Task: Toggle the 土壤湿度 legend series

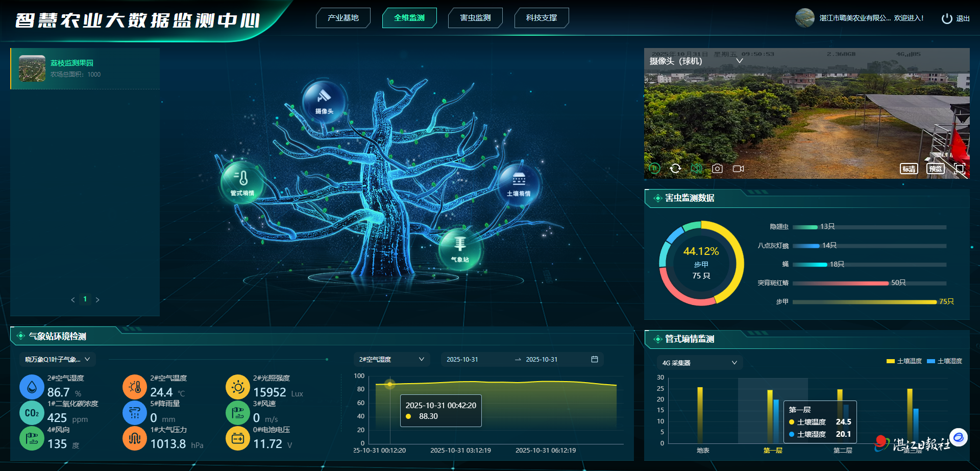Action: click(945, 361)
